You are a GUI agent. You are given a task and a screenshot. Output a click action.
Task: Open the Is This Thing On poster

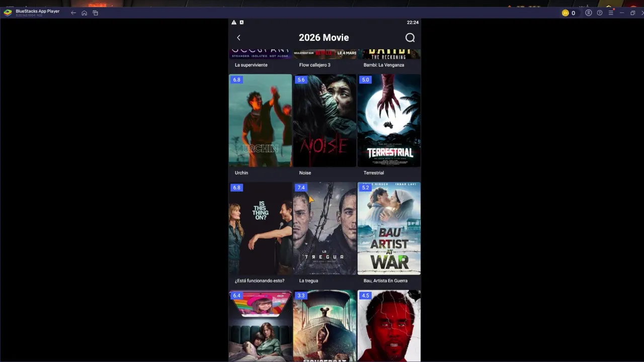click(260, 228)
